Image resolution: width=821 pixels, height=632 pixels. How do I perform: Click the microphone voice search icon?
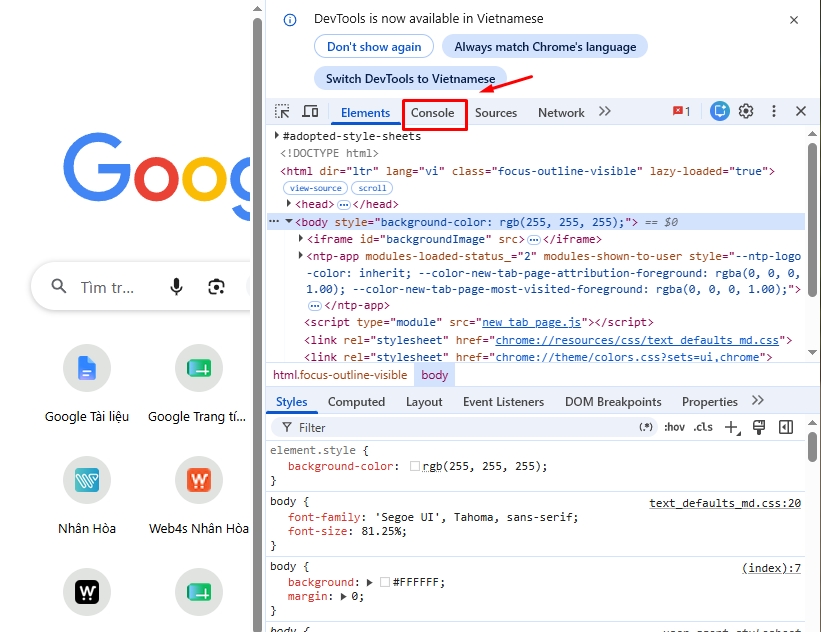coord(176,287)
